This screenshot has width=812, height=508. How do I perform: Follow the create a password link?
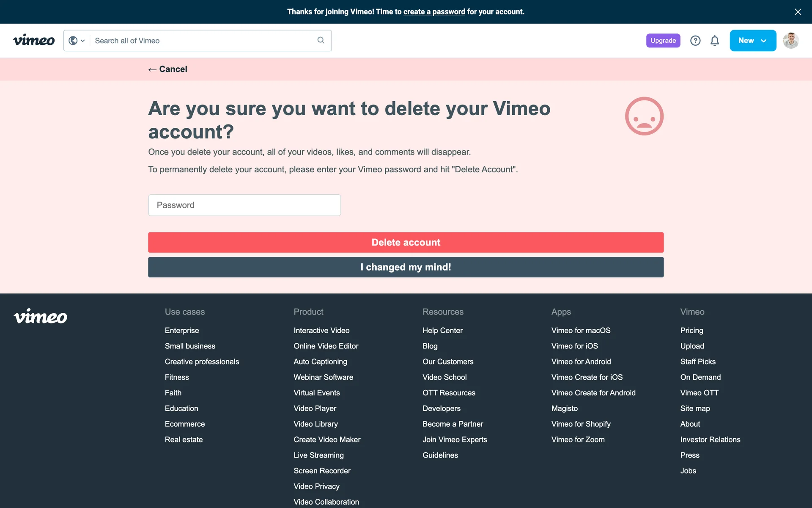click(434, 12)
